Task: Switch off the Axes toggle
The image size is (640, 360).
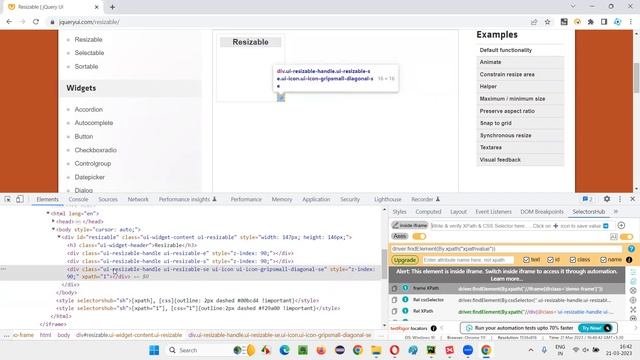Action: coord(419,236)
